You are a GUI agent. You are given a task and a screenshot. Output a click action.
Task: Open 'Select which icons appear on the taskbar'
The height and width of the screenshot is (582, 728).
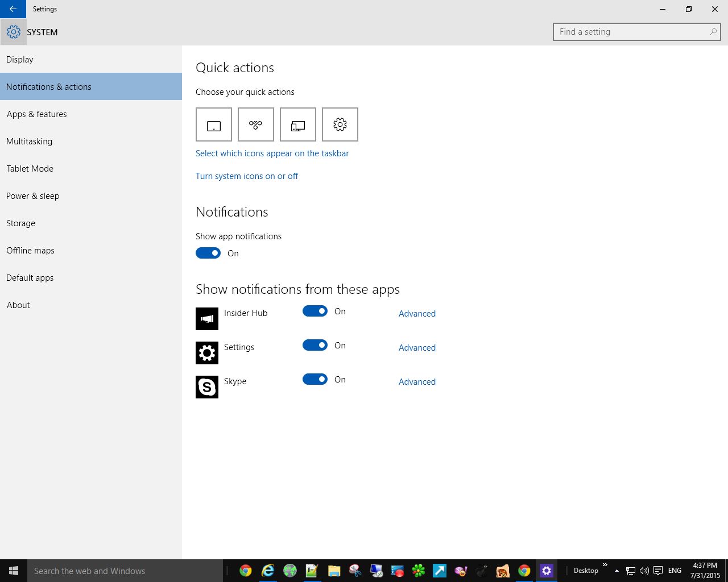272,153
